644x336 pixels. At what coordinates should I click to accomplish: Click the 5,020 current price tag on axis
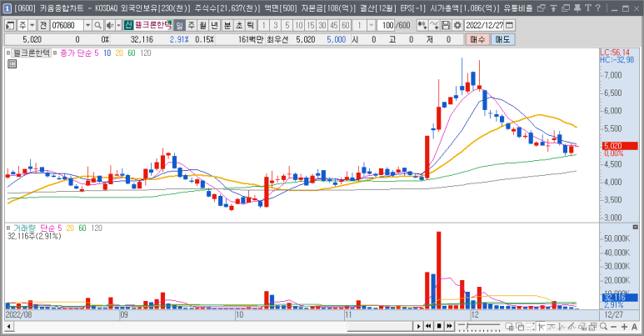tap(620, 146)
